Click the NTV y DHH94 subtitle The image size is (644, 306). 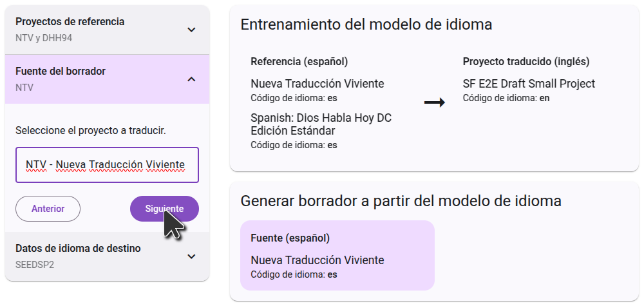44,38
